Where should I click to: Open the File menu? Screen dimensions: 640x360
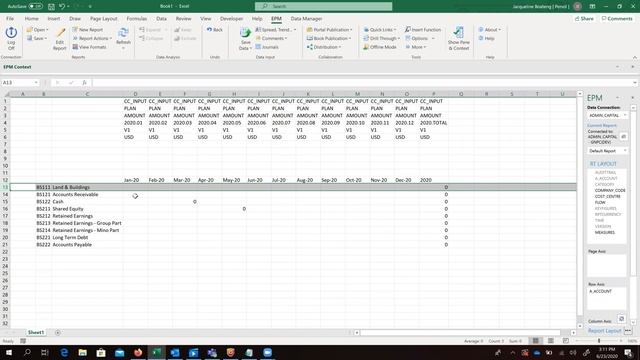(10, 19)
